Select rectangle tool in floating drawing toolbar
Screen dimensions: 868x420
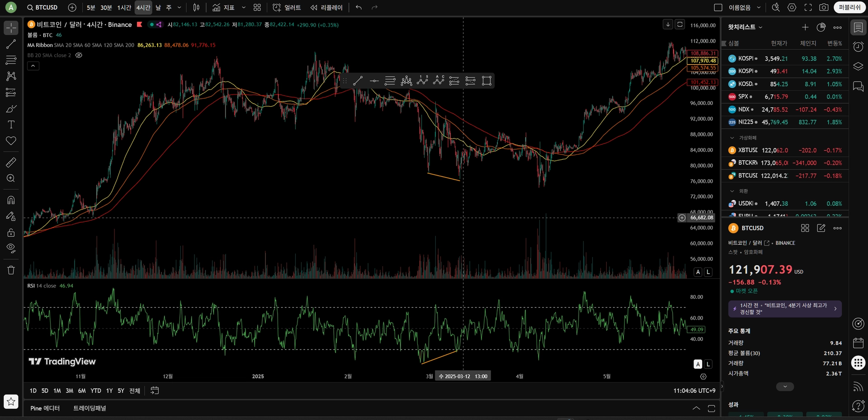click(x=486, y=81)
